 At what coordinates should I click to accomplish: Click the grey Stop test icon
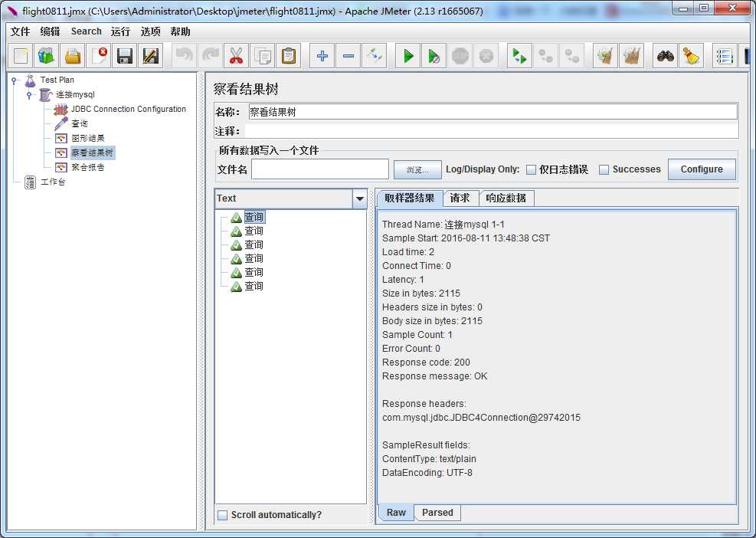460,56
